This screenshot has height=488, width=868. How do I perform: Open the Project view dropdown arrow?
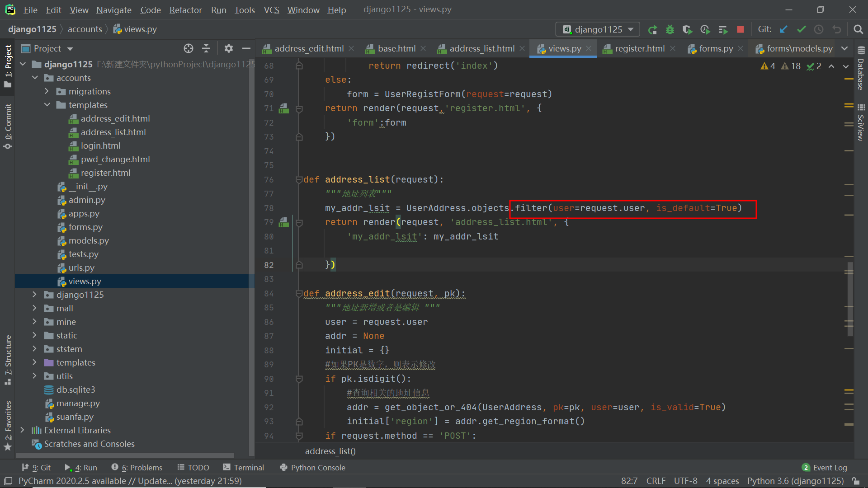(x=70, y=48)
